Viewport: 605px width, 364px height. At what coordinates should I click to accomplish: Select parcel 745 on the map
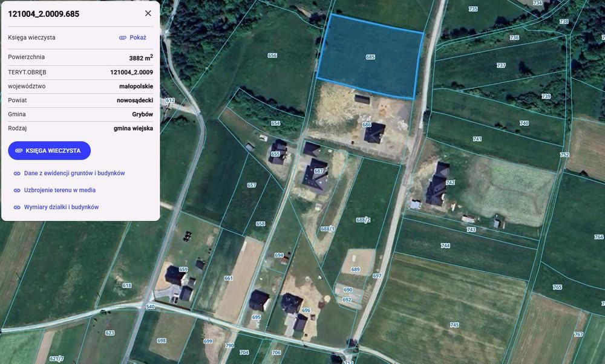pos(454,325)
